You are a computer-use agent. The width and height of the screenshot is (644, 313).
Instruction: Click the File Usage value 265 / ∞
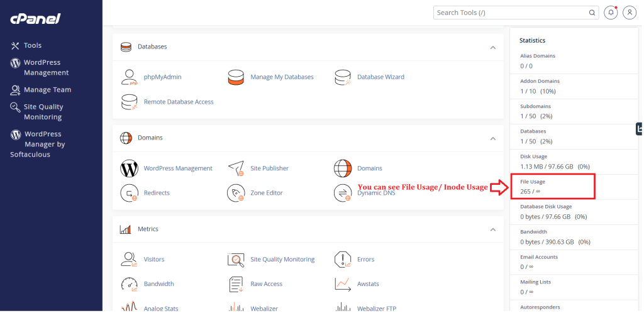pos(530,192)
